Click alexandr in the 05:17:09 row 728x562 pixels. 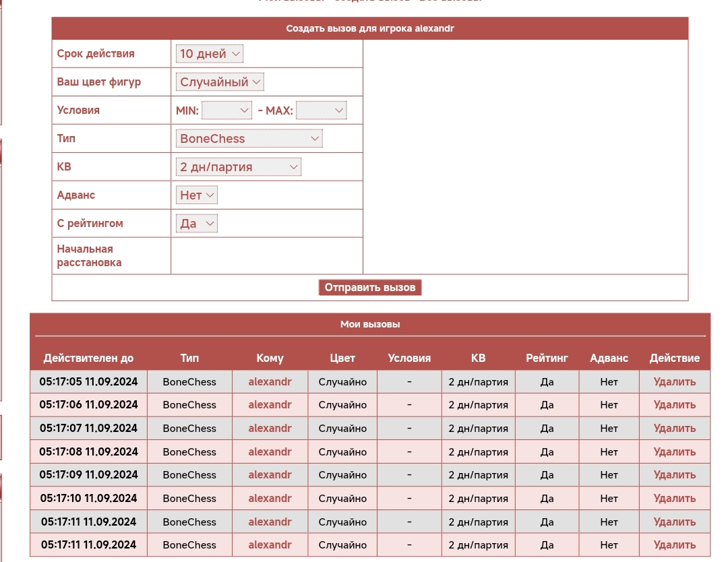270,475
